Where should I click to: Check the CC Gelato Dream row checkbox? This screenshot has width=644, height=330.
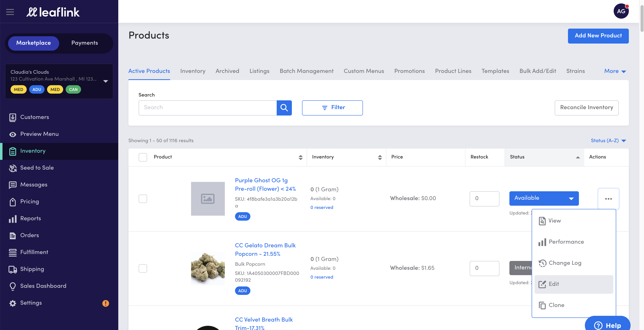143,268
